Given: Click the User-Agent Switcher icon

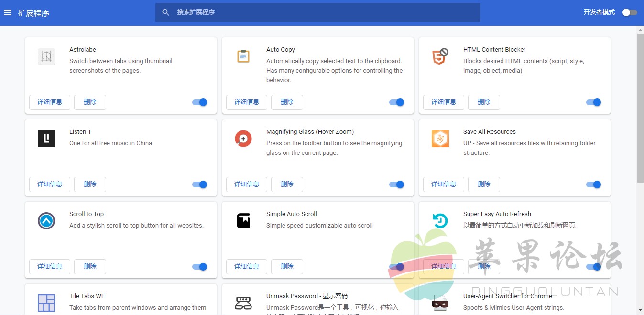Looking at the screenshot, I should (440, 303).
